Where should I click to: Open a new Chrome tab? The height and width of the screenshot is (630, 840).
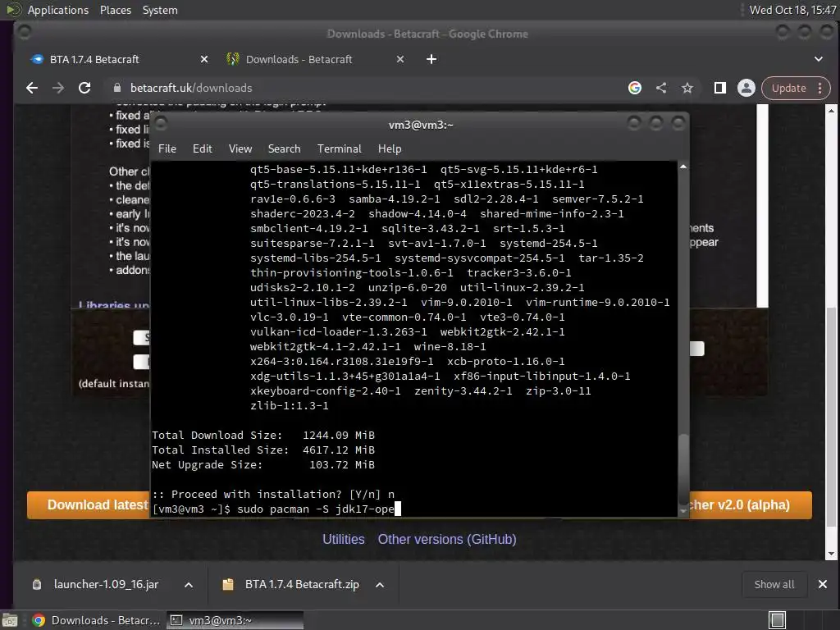click(431, 59)
